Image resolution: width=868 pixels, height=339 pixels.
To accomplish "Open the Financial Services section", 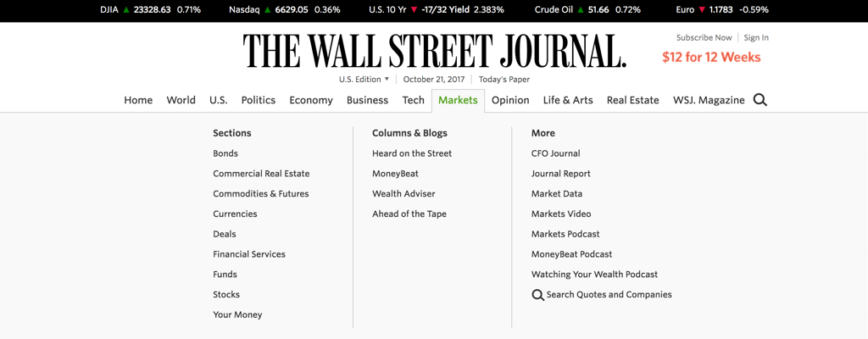I will tap(249, 254).
